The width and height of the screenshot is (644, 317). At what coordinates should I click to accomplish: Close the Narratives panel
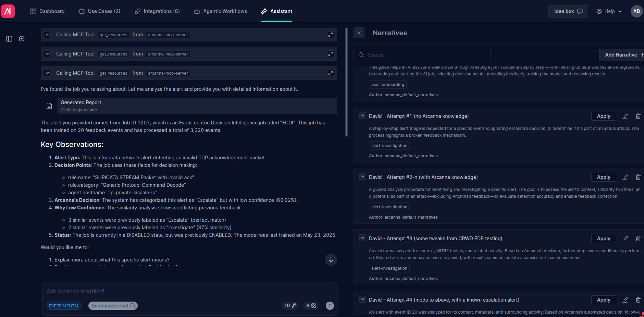pos(359,33)
